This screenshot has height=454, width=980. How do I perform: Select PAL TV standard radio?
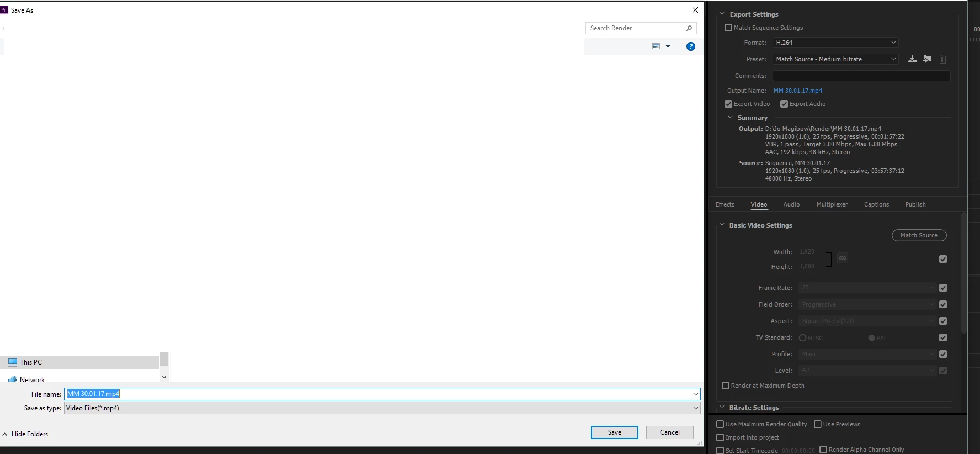[871, 338]
